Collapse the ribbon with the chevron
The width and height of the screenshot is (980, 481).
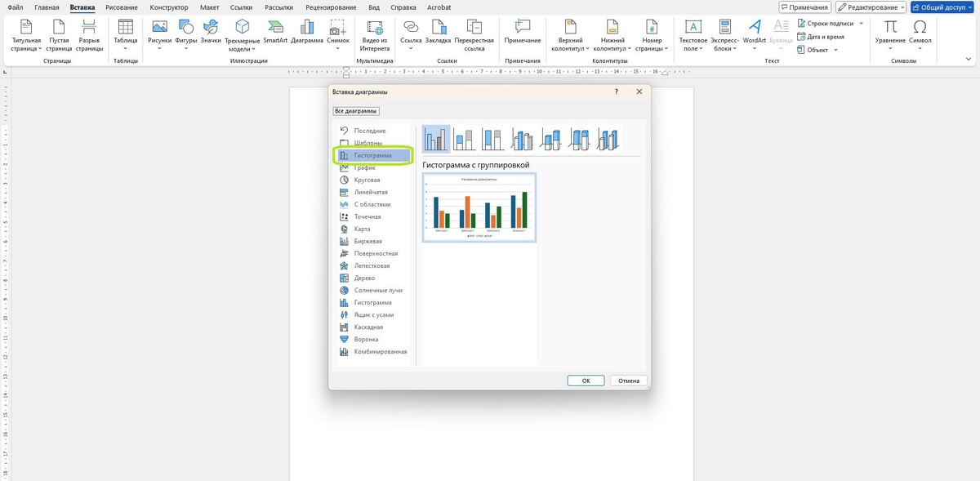[970, 59]
